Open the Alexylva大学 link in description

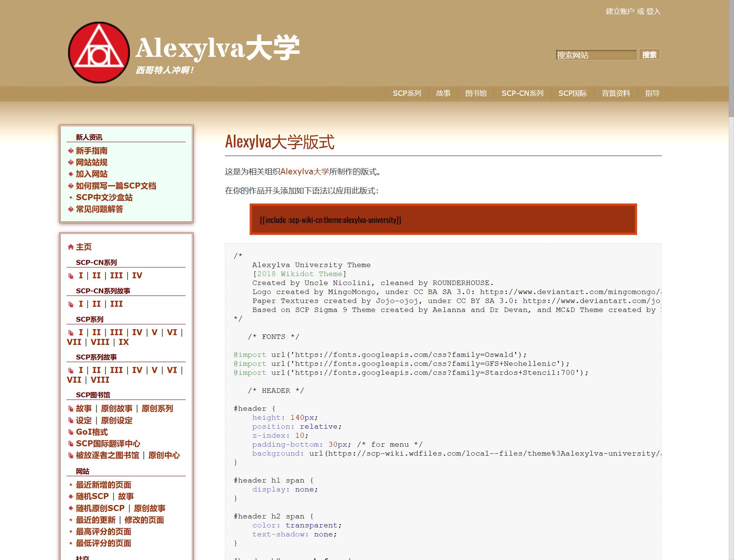(x=304, y=172)
